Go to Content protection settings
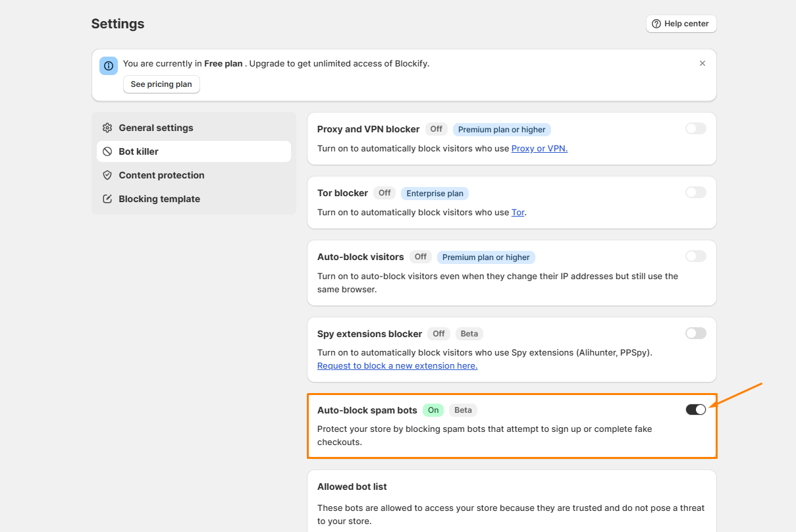796x532 pixels. coord(161,175)
